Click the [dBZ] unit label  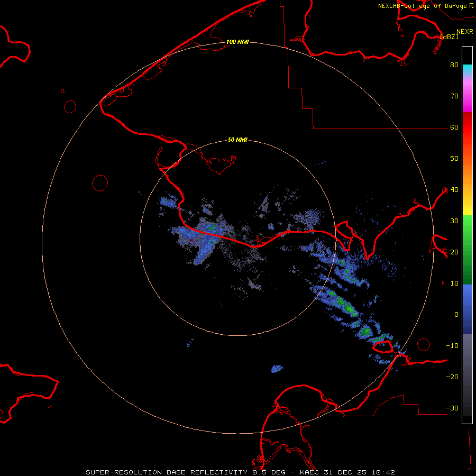tap(450, 36)
